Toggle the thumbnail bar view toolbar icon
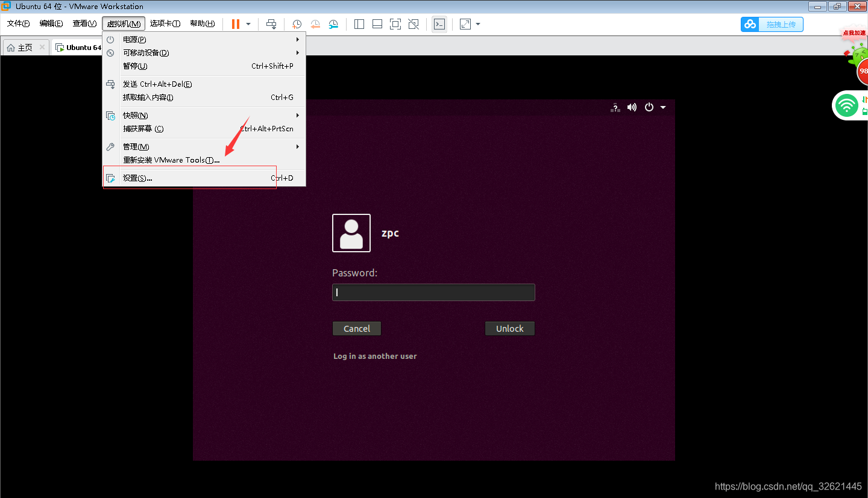 (377, 24)
